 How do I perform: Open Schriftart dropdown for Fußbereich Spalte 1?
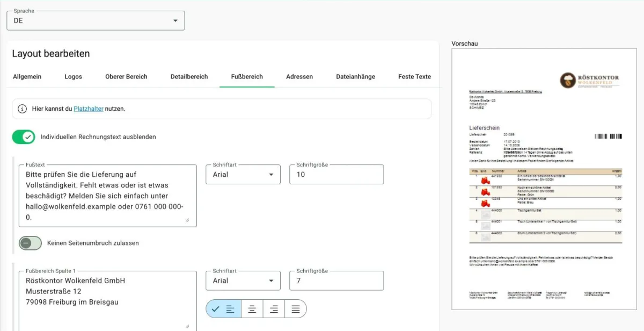[243, 280]
